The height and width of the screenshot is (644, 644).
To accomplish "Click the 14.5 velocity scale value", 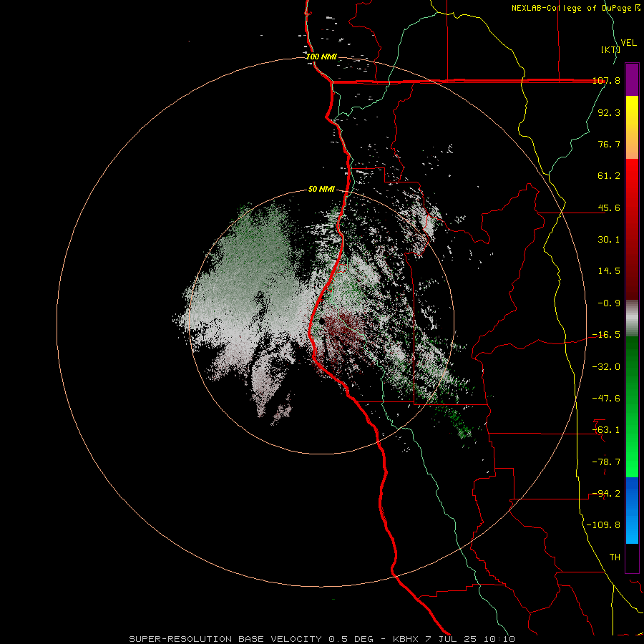I will (x=609, y=271).
